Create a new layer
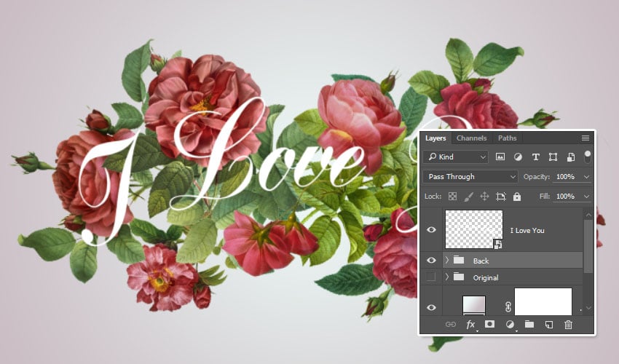 549,325
